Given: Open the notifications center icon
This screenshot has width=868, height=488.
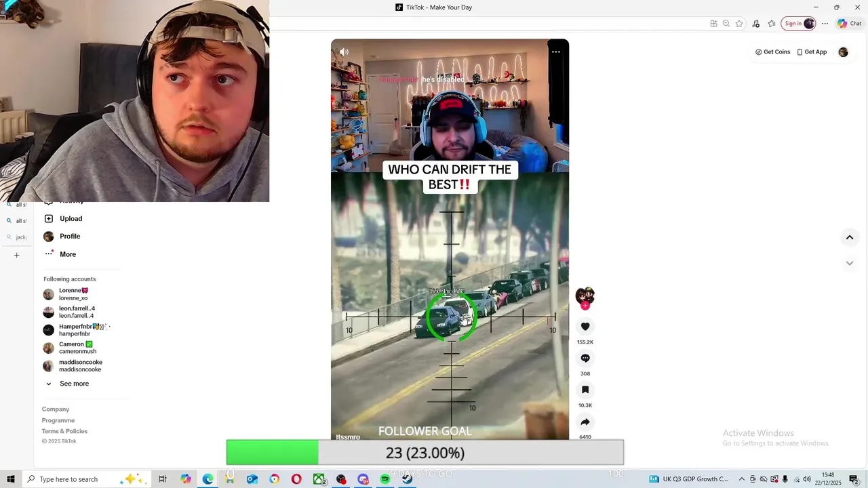Looking at the screenshot, I should (x=854, y=479).
